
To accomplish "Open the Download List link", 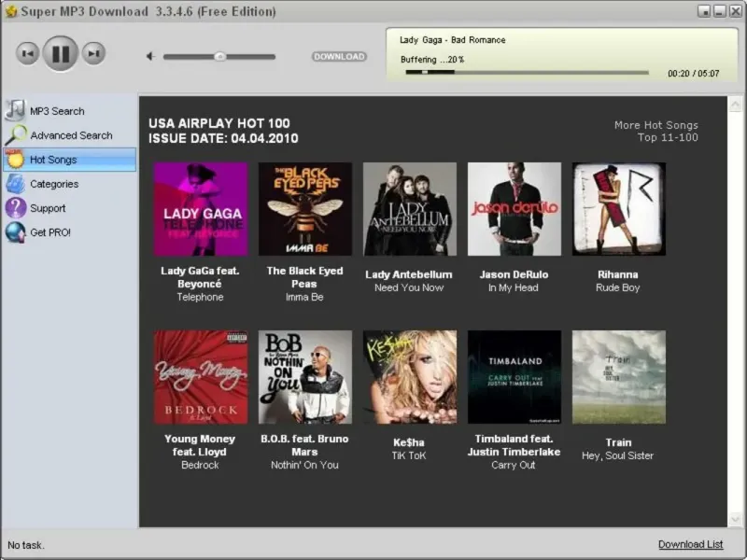I will [690, 544].
